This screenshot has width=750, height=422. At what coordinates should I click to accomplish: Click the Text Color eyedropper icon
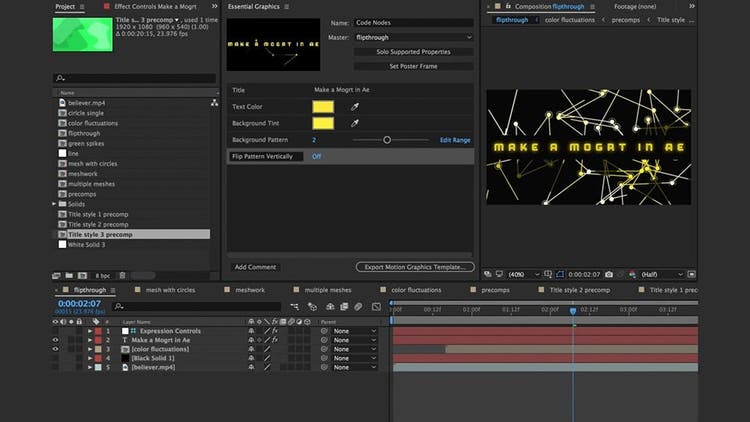pos(353,106)
